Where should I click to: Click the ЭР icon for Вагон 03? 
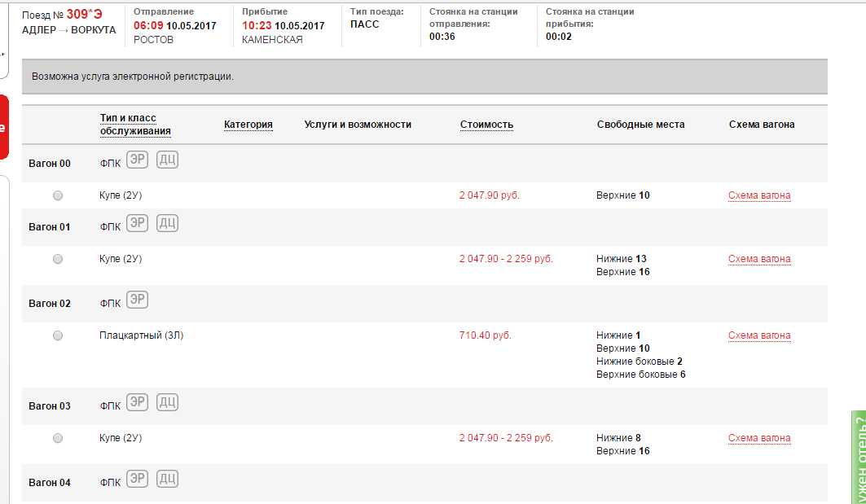click(138, 402)
